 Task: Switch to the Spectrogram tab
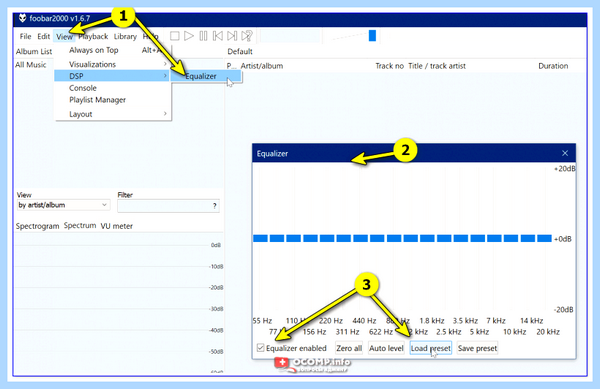pyautogui.click(x=38, y=226)
